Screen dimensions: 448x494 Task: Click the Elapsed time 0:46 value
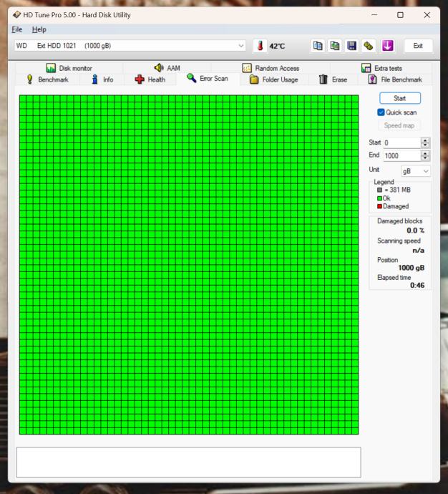[417, 286]
